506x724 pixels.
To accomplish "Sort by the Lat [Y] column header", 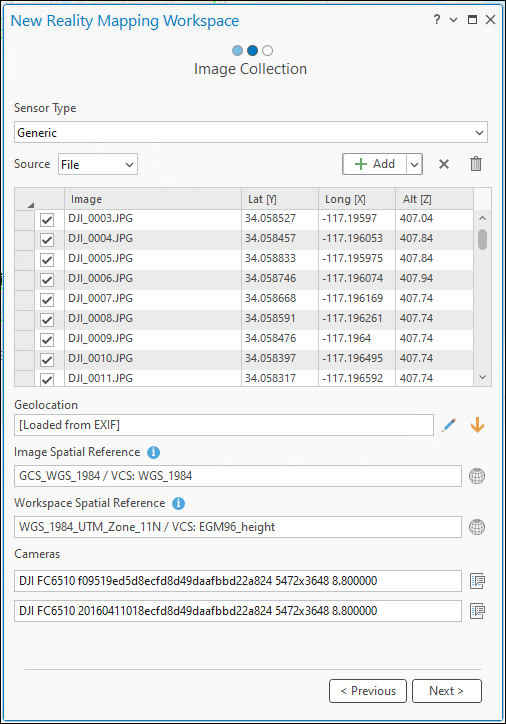I will 280,199.
